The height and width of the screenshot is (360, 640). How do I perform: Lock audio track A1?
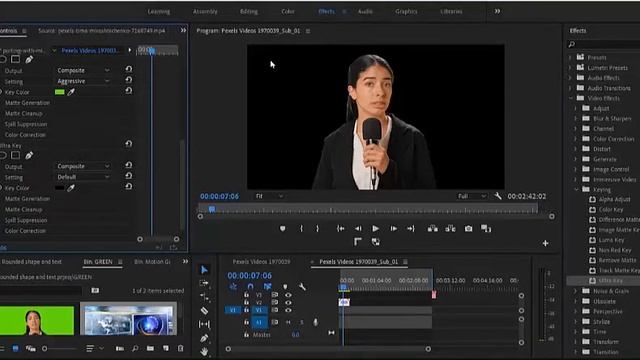point(246,322)
